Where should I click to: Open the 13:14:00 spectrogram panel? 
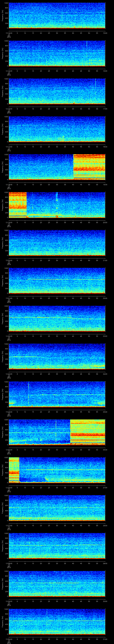point(57,16)
